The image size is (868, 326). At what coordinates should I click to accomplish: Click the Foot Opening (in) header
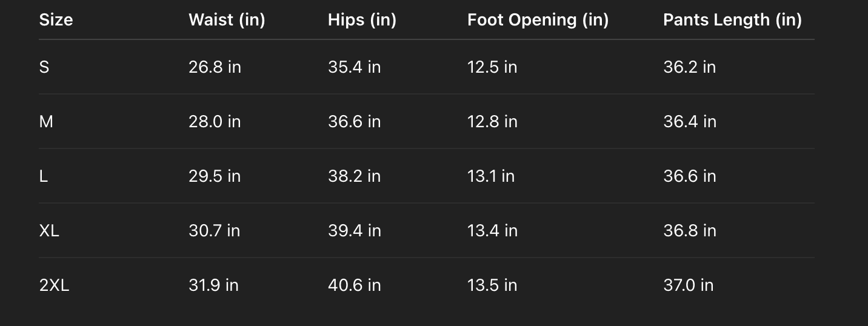[x=538, y=20]
